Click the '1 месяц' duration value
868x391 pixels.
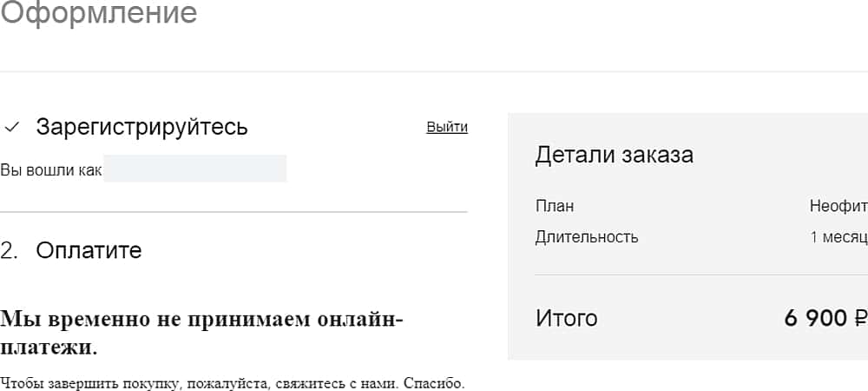(x=838, y=236)
